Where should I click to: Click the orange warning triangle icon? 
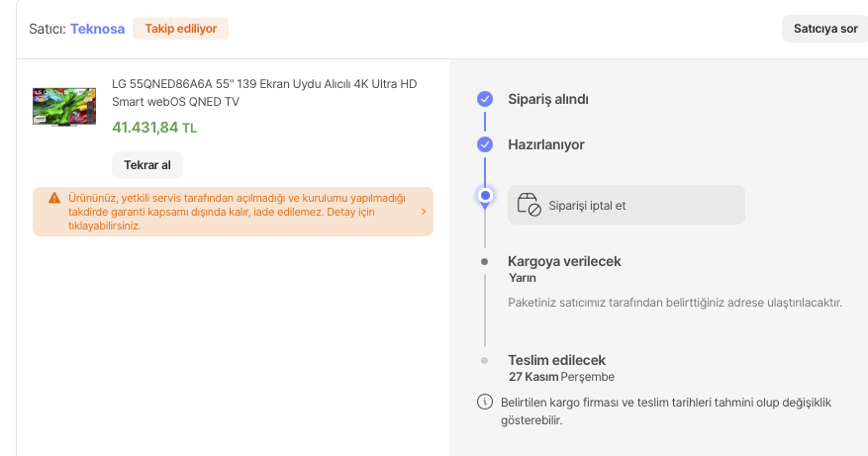tap(54, 197)
